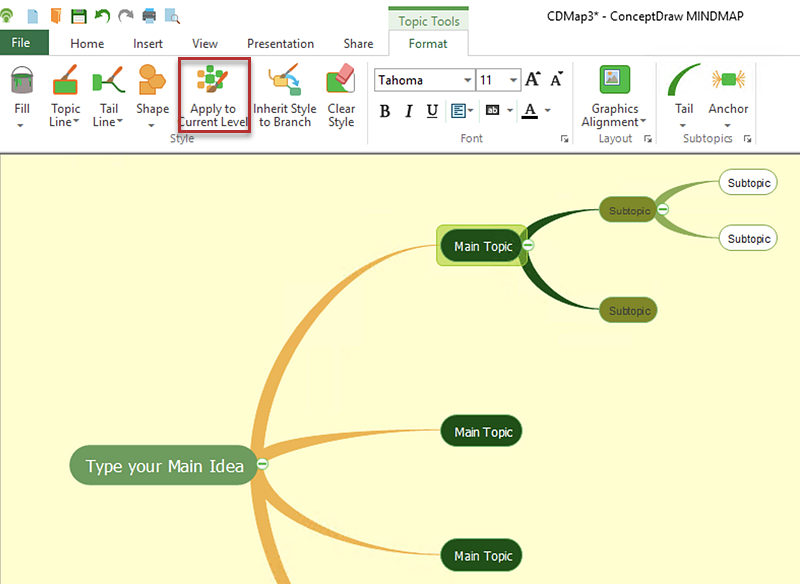Click the Open document icon

pos(56,16)
